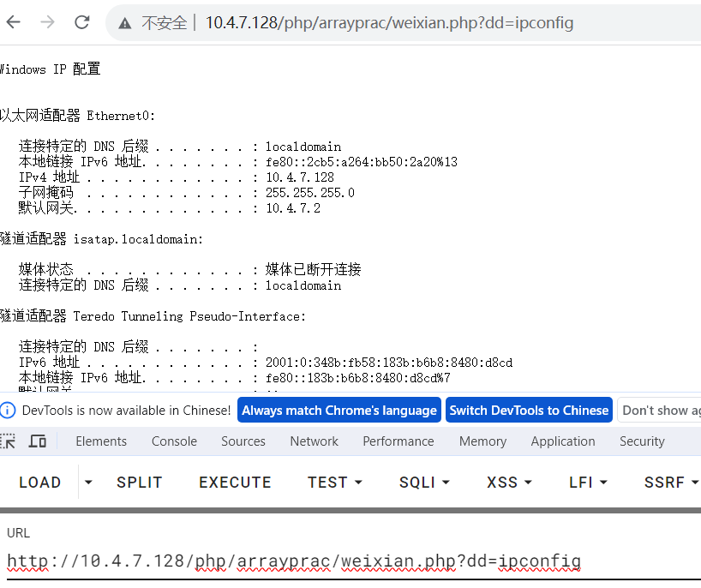Click the not-secure warning triangle icon
The height and width of the screenshot is (588, 701).
click(x=125, y=23)
